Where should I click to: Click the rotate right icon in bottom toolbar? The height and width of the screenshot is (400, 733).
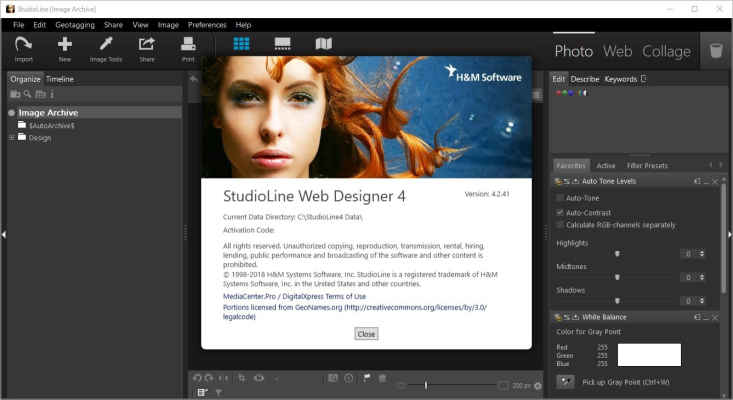tap(209, 378)
